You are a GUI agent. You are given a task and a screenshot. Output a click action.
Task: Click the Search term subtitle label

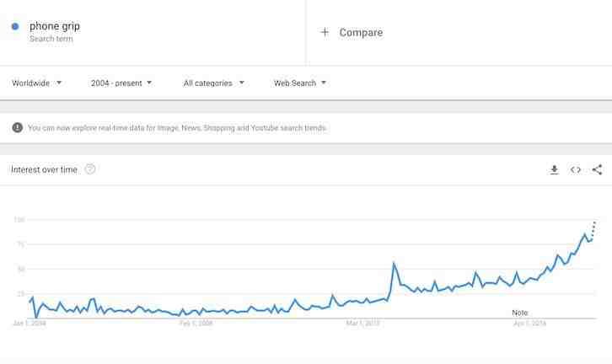pos(51,39)
